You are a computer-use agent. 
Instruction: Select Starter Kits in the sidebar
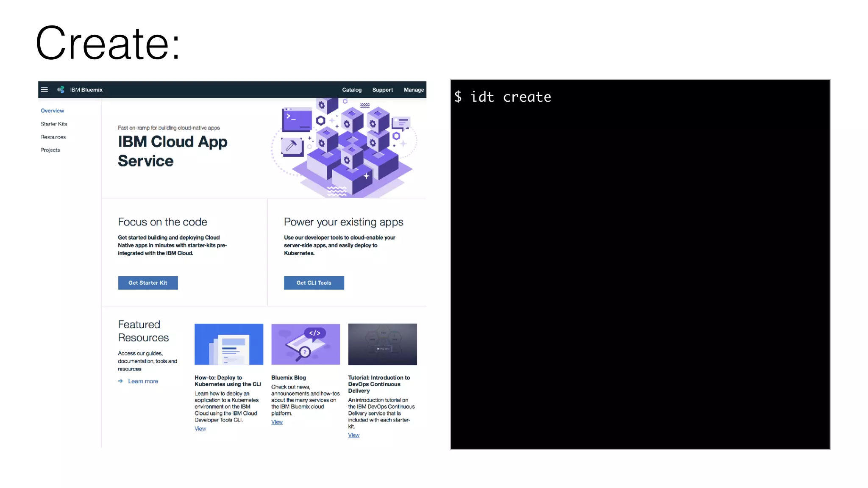pos(54,124)
